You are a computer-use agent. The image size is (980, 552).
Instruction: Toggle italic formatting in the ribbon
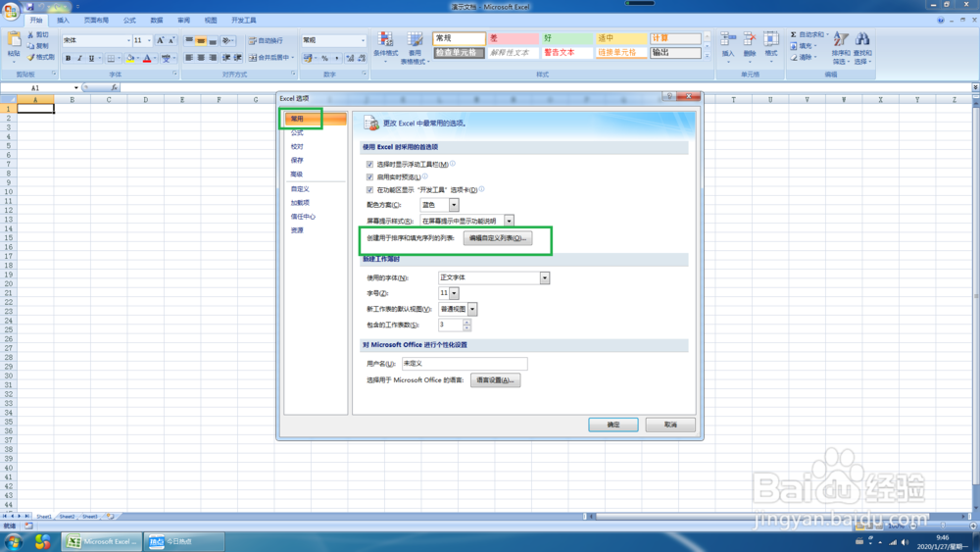coord(79,58)
